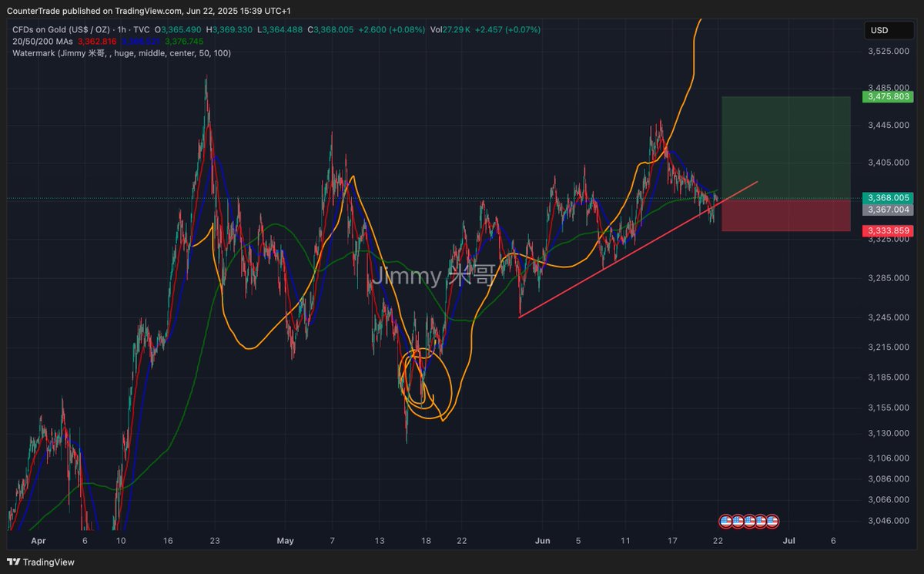Click price axis label 3,046.000
Viewport: 924px width, 574px height.
889,521
